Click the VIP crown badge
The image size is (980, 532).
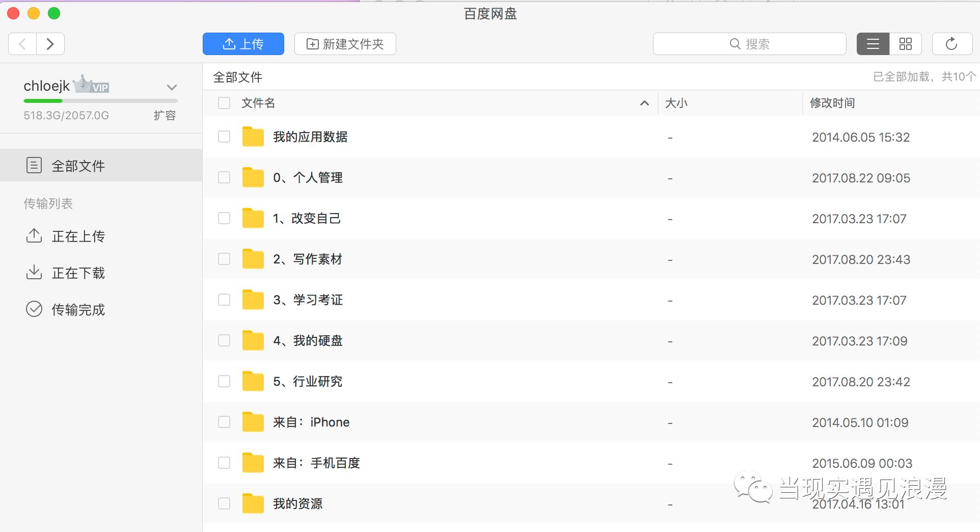point(92,85)
